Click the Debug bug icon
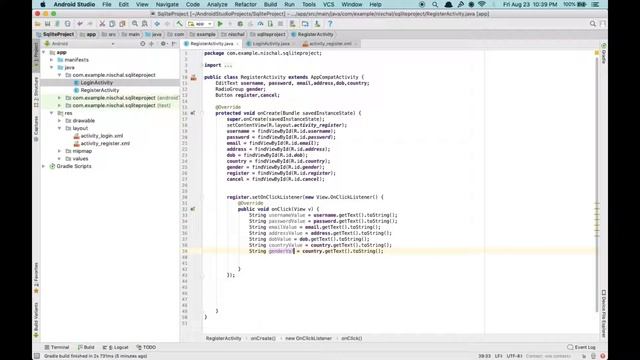Image resolution: width=640 pixels, height=360 pixels. tap(240, 24)
